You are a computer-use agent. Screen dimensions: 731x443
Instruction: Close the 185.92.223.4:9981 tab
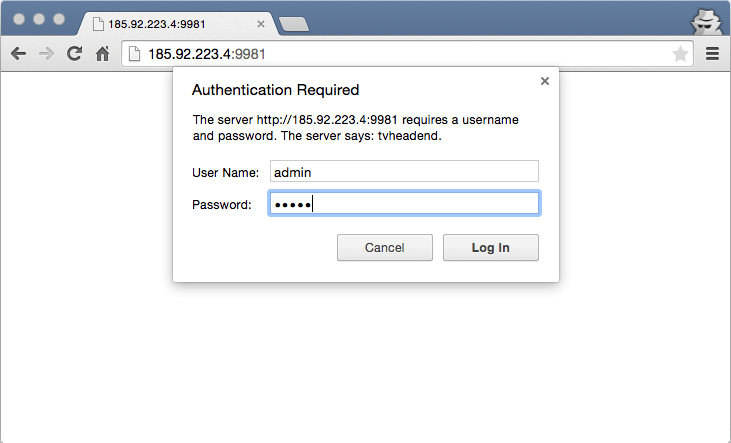(261, 24)
